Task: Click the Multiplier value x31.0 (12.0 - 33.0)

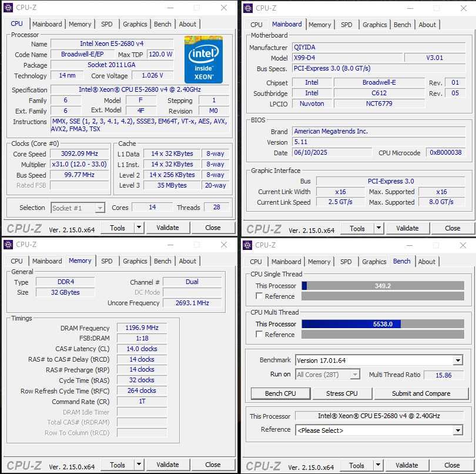Action: click(x=79, y=165)
